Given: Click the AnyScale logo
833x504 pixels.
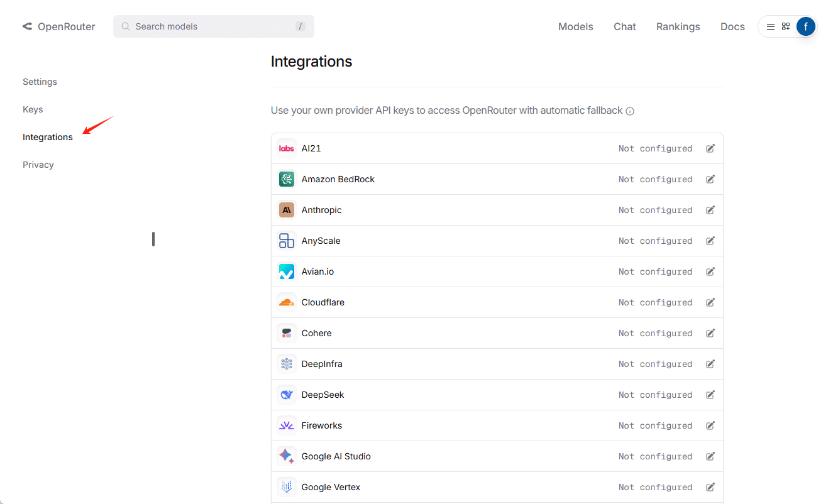Looking at the screenshot, I should tap(287, 241).
